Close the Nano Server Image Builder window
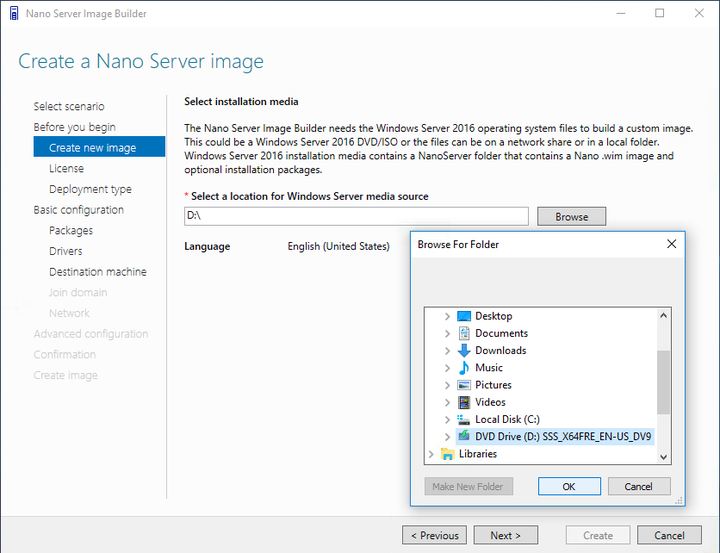Image resolution: width=720 pixels, height=553 pixels. [x=699, y=13]
